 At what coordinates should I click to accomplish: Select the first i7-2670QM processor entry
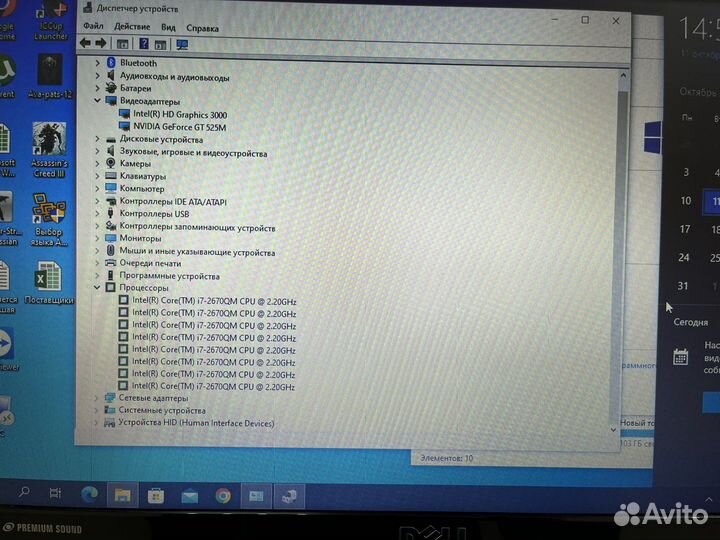214,301
